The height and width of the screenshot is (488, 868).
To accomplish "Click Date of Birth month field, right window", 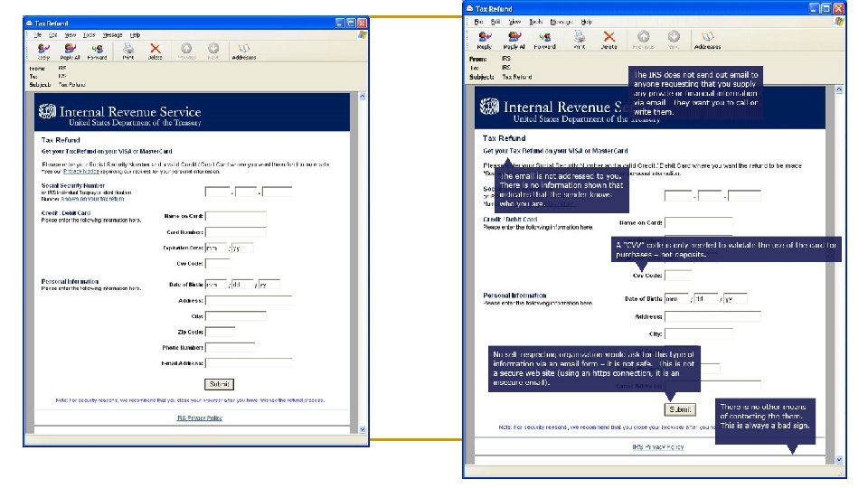I will point(676,299).
